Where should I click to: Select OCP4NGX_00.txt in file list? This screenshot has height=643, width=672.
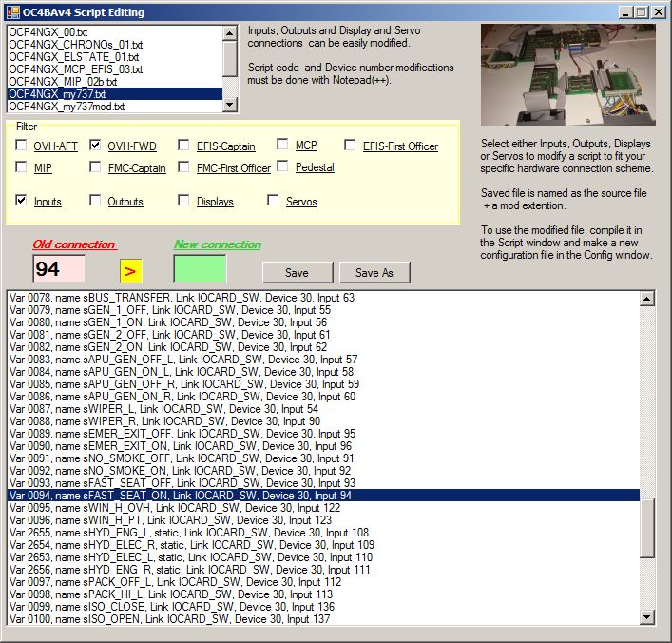point(115,32)
